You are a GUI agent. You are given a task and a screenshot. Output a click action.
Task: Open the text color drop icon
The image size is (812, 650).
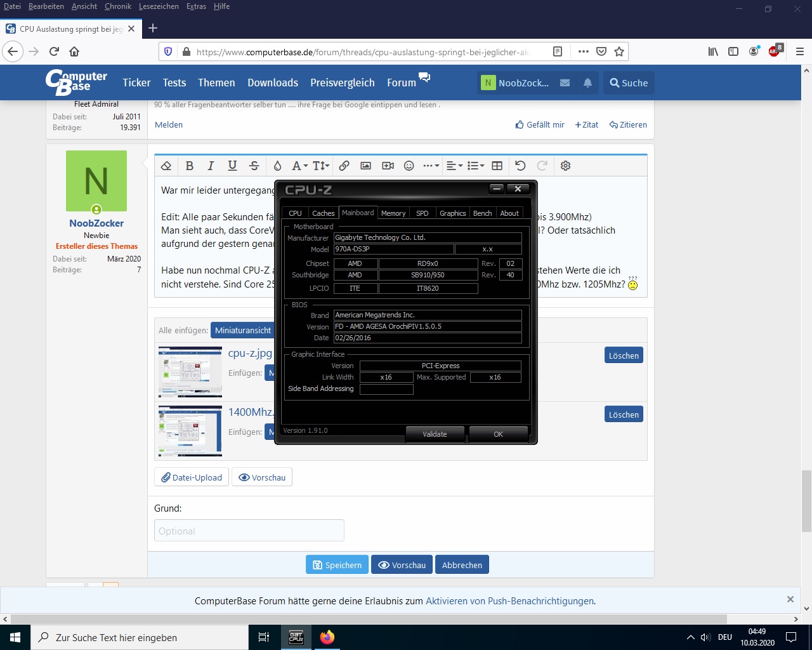[x=277, y=166]
